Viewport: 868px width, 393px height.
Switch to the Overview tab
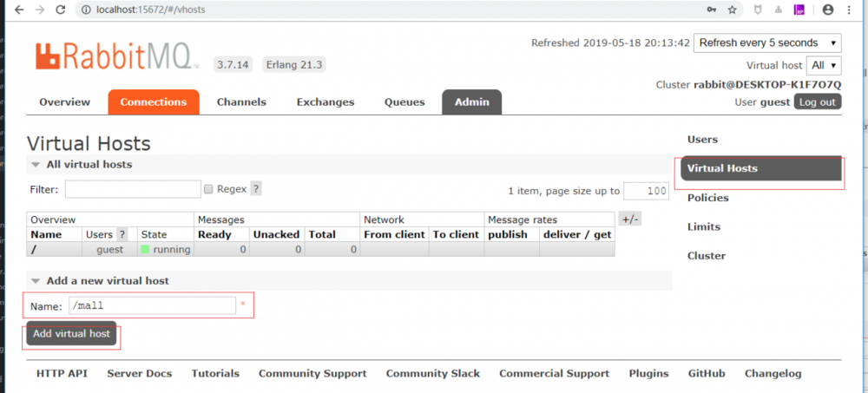65,102
